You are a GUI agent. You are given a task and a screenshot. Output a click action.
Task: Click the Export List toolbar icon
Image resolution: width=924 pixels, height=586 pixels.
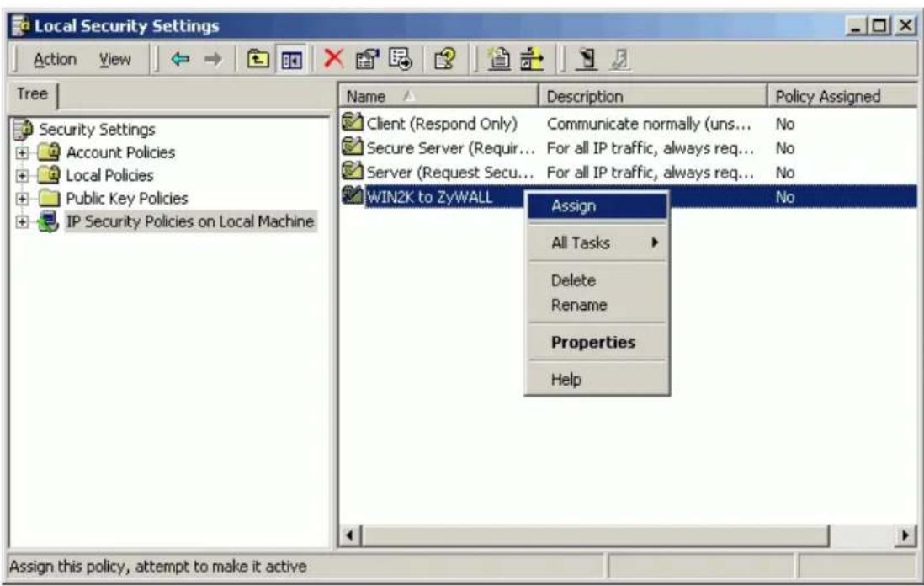coord(401,59)
